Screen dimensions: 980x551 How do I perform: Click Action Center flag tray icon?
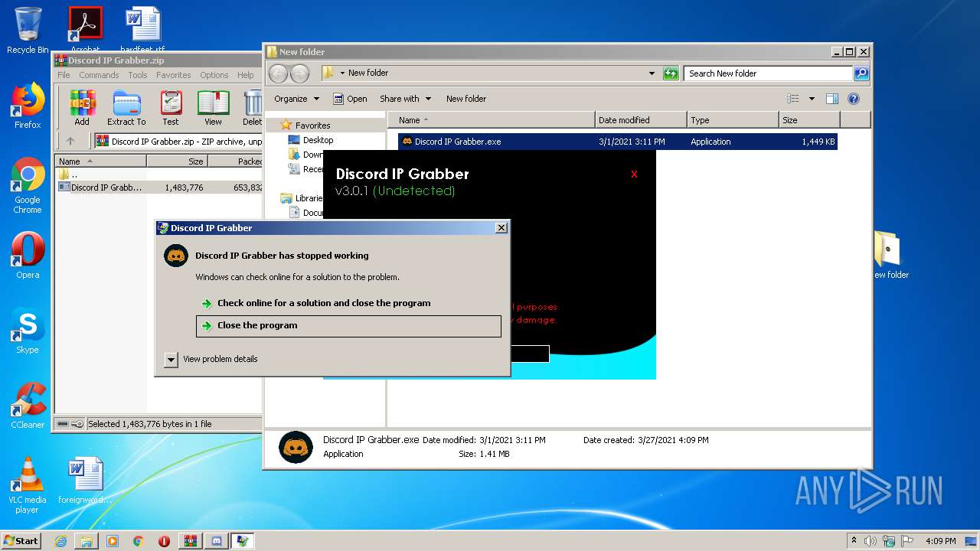[907, 541]
